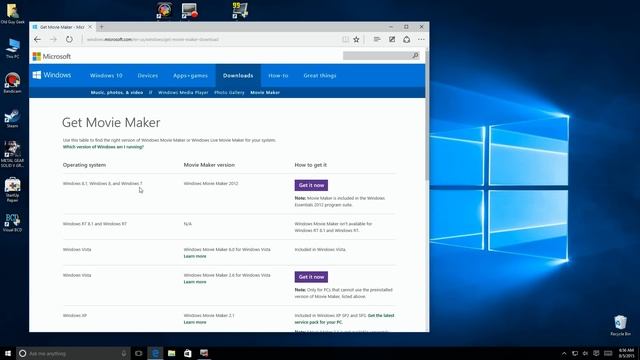This screenshot has height=360, width=640.
Task: Click Learn more under Movie Maker 2.6
Action: (x=195, y=282)
